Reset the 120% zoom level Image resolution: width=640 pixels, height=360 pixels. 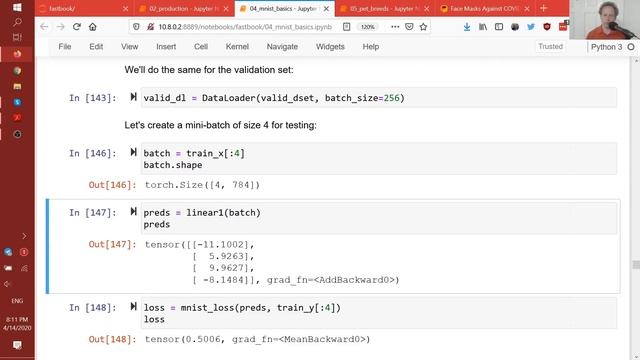coord(367,27)
